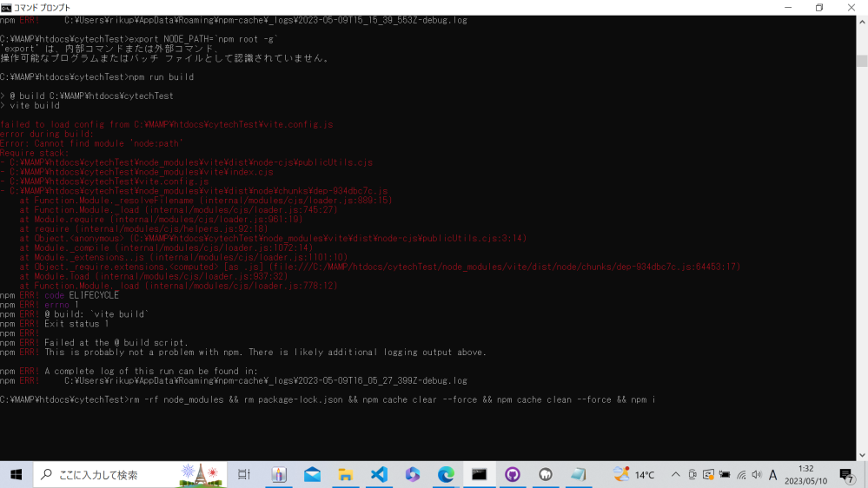Open the Microsoft 365 Copilot app
The image size is (868, 488).
[413, 475]
